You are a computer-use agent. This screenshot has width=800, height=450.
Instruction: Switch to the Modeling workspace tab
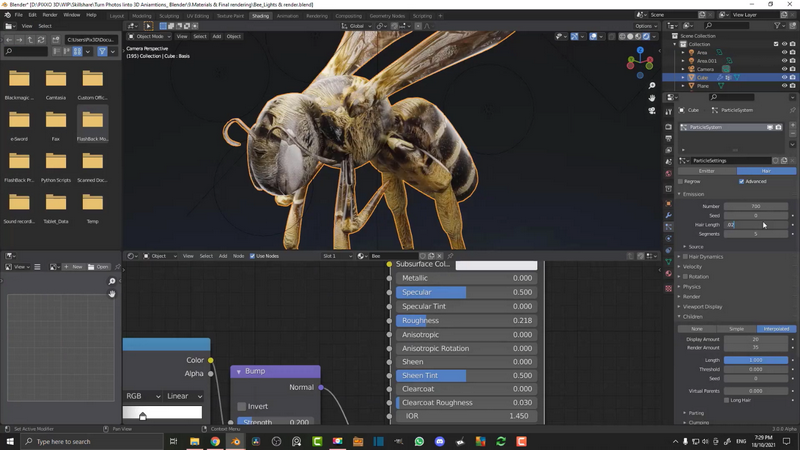click(x=141, y=16)
